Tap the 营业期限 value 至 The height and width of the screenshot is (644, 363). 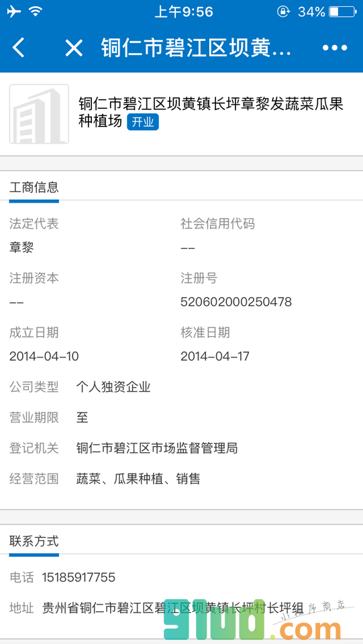coord(82,418)
